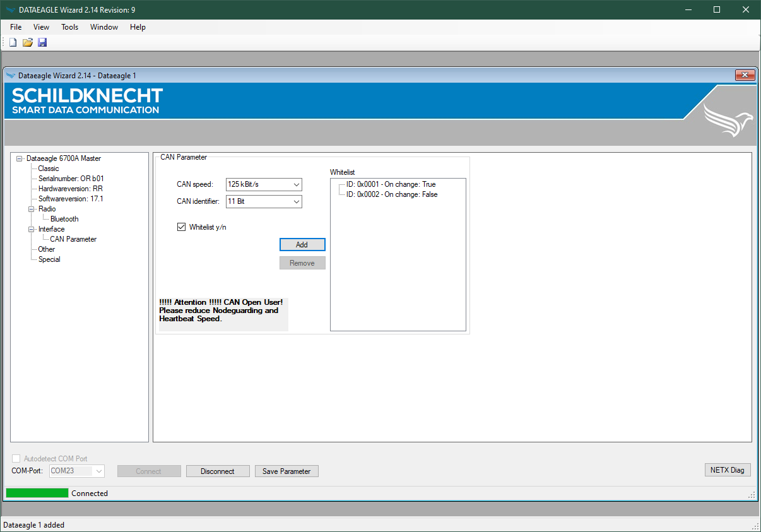Select whitelist entry ID 0x0001

pos(391,184)
